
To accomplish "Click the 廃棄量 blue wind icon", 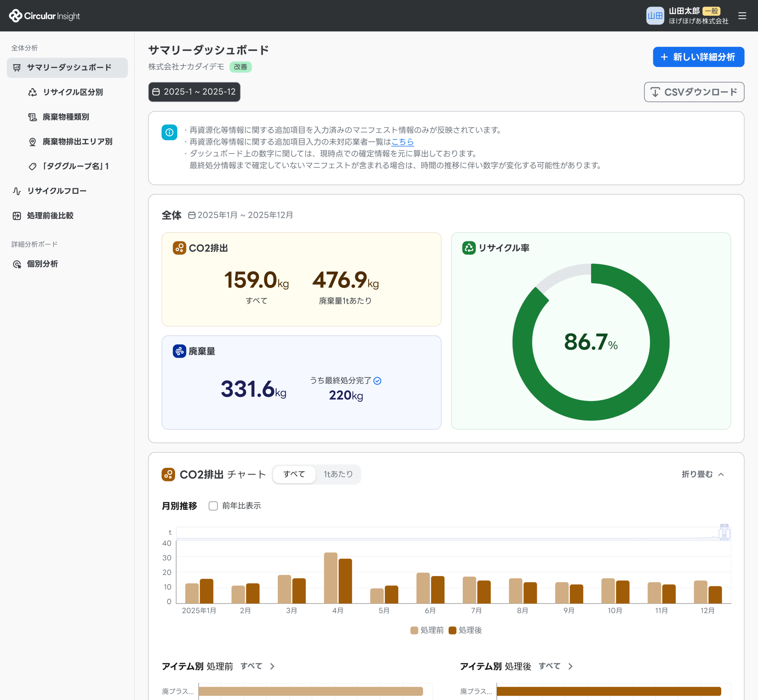I will [179, 351].
